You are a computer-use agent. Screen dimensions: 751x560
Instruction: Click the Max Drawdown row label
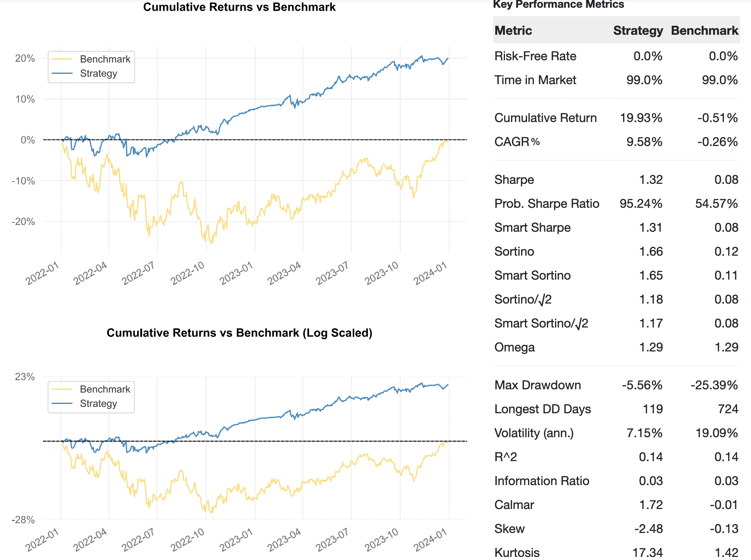click(x=537, y=385)
